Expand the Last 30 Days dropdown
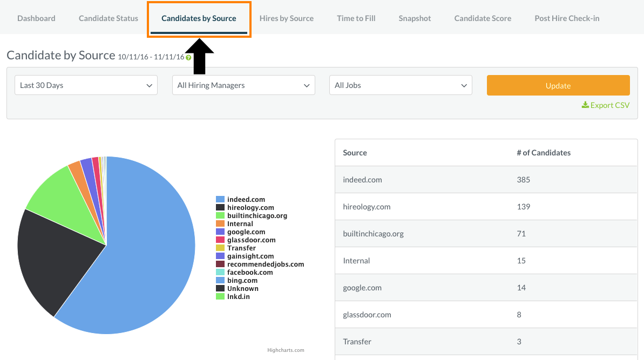The image size is (644, 360). [x=86, y=85]
